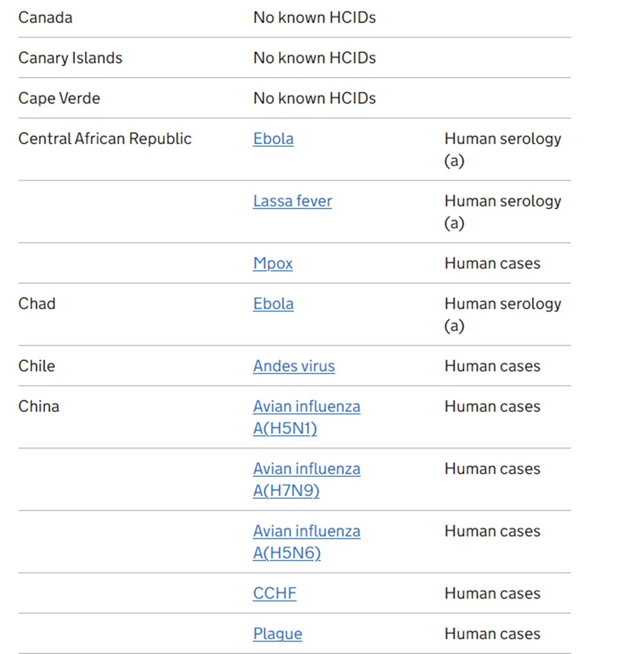Click the Lassa fever link

point(292,201)
